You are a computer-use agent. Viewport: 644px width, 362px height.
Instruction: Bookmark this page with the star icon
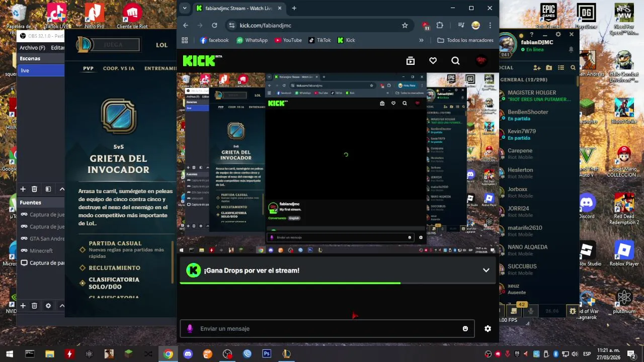pos(405,25)
